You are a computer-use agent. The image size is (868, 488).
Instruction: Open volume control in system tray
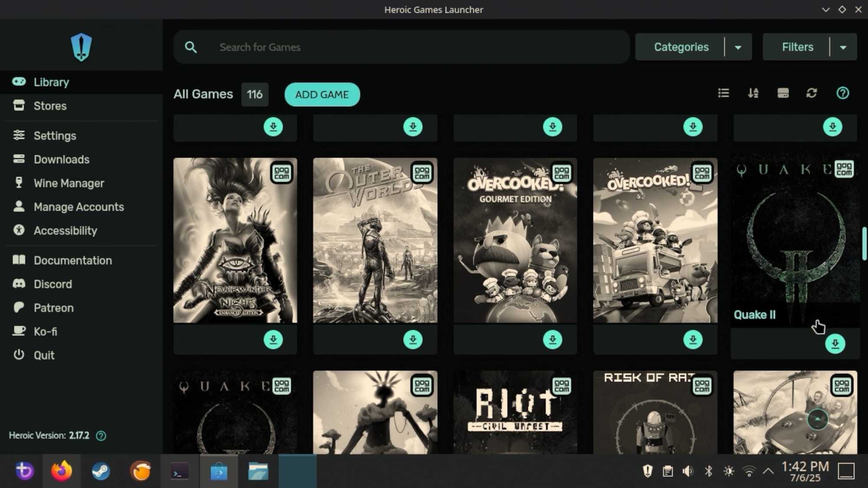pyautogui.click(x=687, y=471)
